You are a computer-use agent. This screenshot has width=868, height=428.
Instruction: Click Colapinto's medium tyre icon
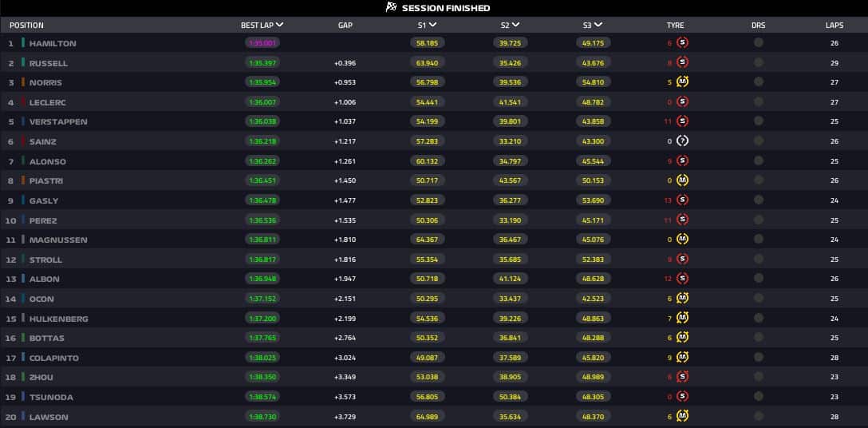[683, 358]
